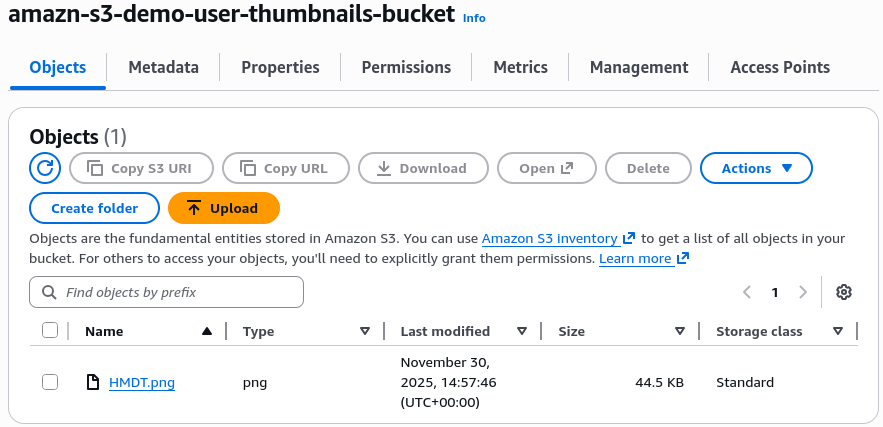Sort ascending by Name column arrow
Viewport: 883px width, 427px height.
tap(207, 331)
